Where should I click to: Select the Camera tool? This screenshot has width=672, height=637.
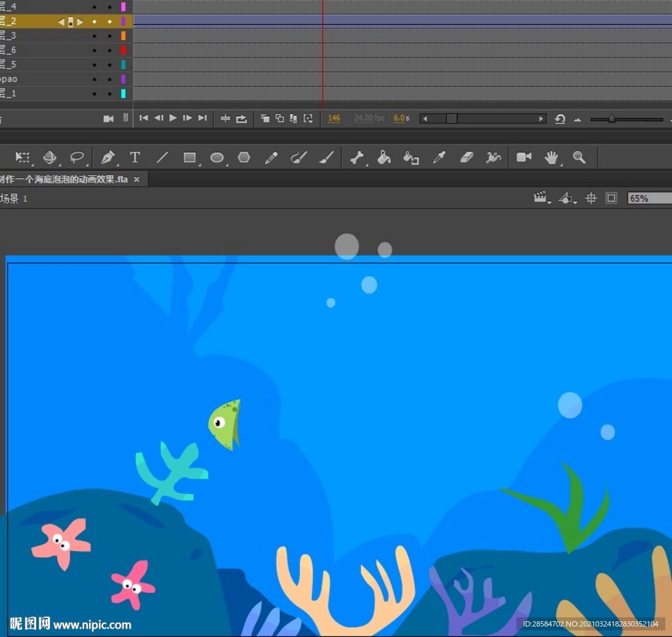(x=524, y=157)
